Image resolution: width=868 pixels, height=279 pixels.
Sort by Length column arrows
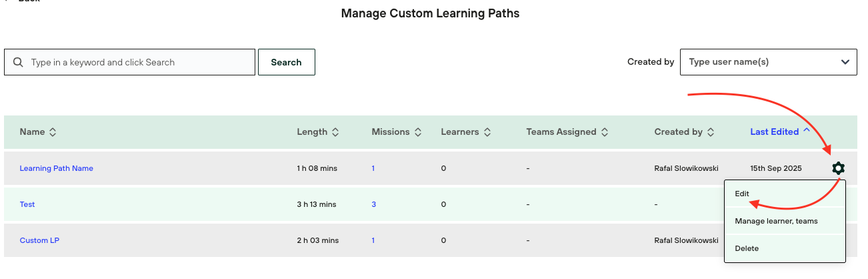[x=335, y=132]
